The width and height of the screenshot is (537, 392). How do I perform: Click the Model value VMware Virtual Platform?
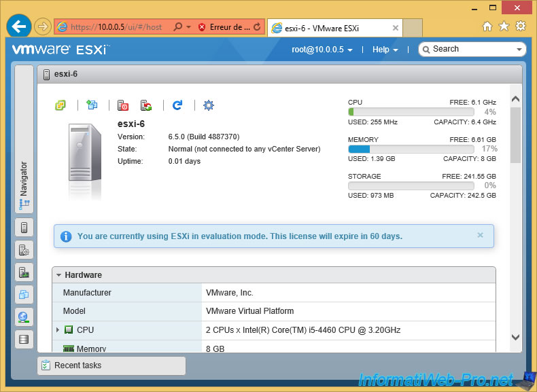click(x=249, y=311)
